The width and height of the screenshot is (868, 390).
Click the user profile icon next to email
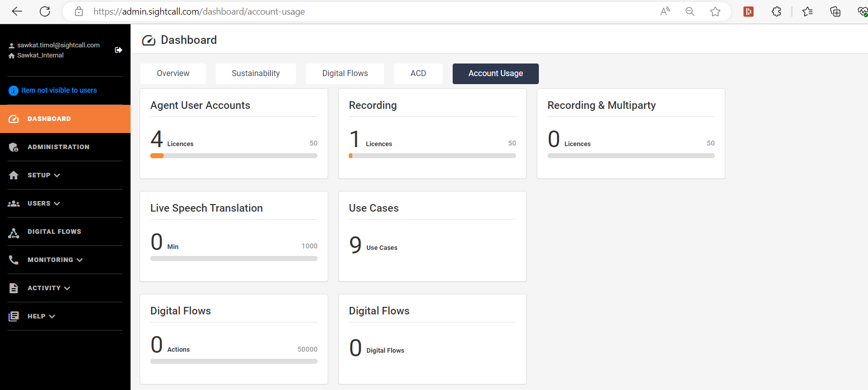pyautogui.click(x=12, y=45)
